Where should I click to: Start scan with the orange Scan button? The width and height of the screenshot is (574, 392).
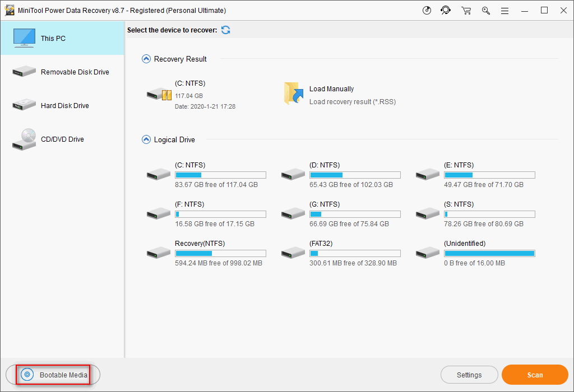(535, 375)
